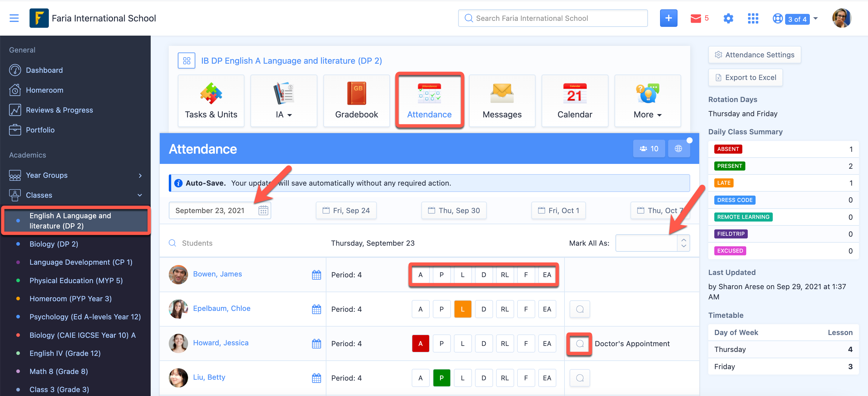This screenshot has height=396, width=868.
Task: Open the Dashboard sidebar item
Action: [44, 70]
